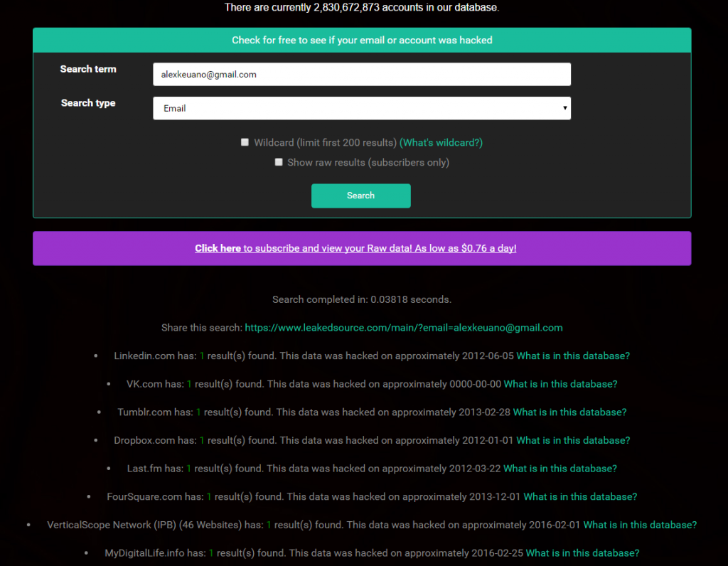
Task: Open 'What is in this database?' for FourSquare.com
Action: (x=580, y=497)
